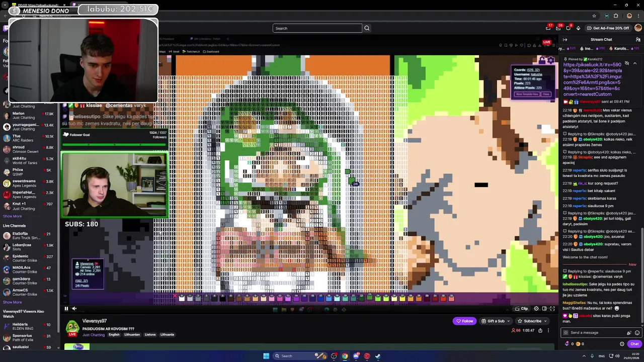Screen dimensions: 644x362
Task: Open the chat settings gear icon
Action: click(622, 344)
